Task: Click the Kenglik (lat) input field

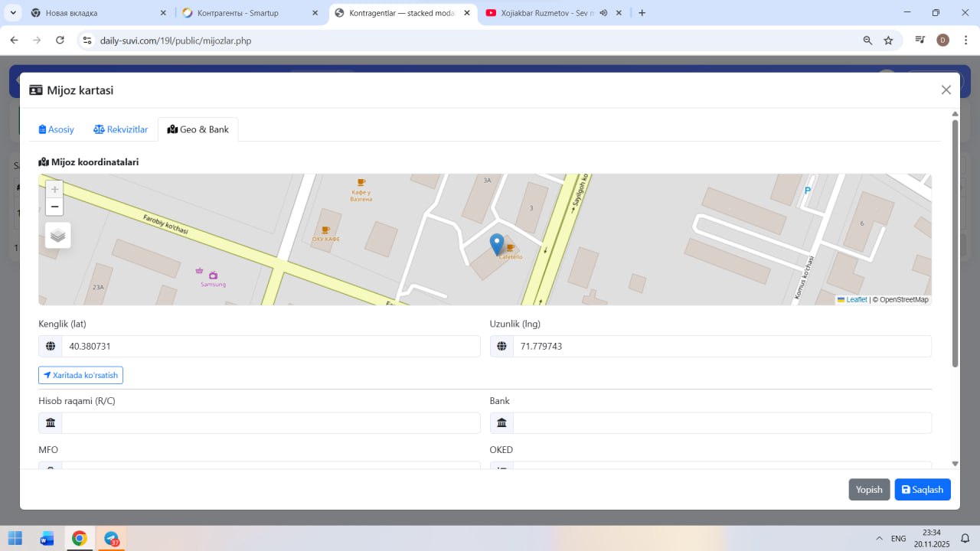Action: point(270,347)
